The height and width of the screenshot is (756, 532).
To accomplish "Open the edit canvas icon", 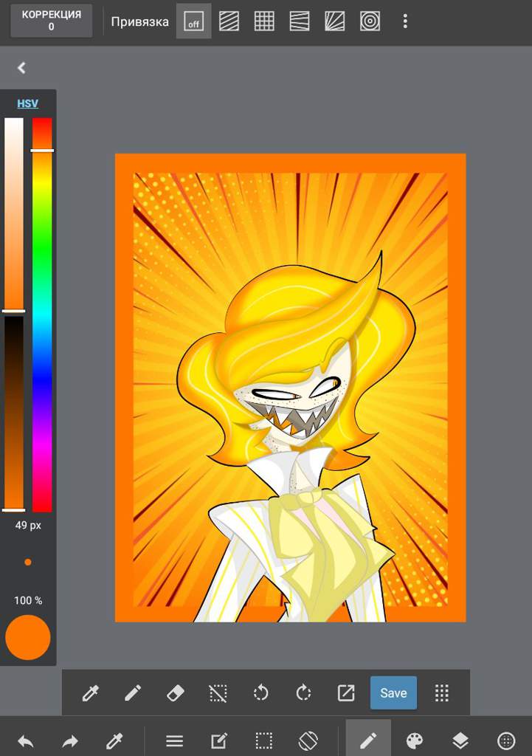I will pyautogui.click(x=218, y=740).
